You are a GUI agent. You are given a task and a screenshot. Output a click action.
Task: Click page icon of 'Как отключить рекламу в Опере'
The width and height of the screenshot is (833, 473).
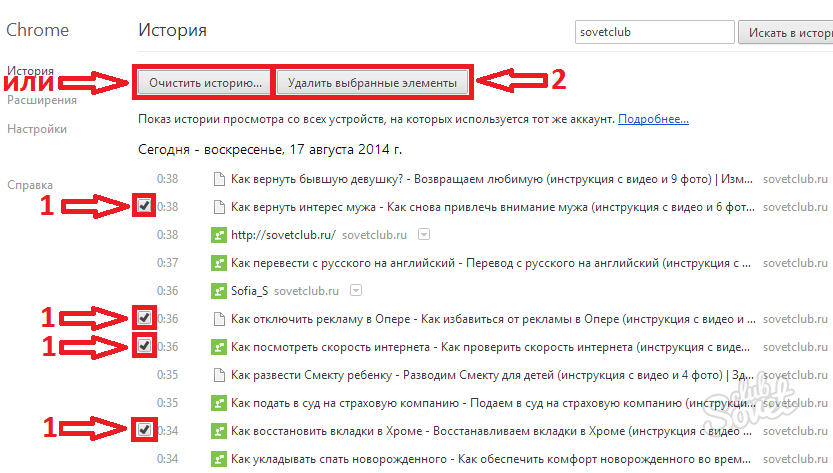tap(219, 319)
